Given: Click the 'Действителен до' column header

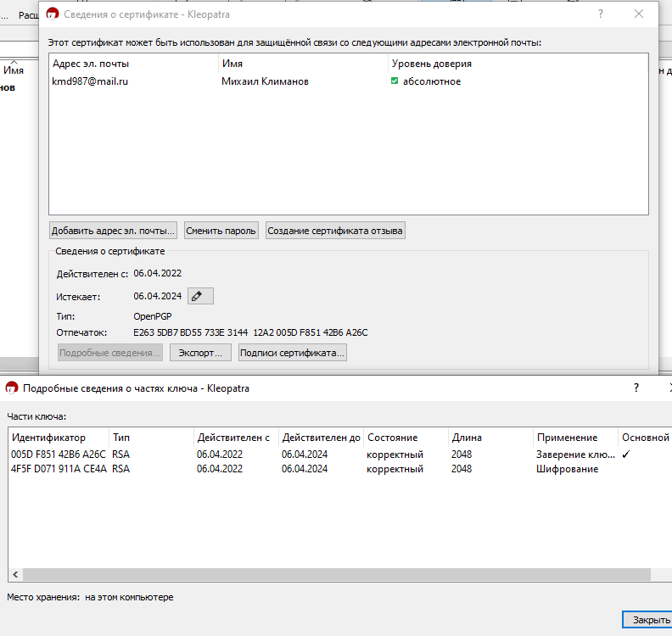Looking at the screenshot, I should click(321, 438).
